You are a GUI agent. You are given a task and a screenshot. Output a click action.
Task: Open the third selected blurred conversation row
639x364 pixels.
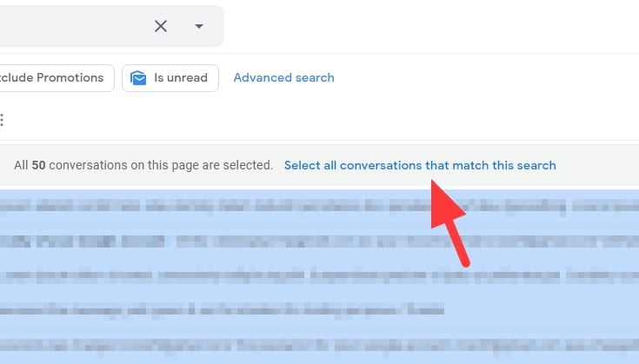(320, 275)
